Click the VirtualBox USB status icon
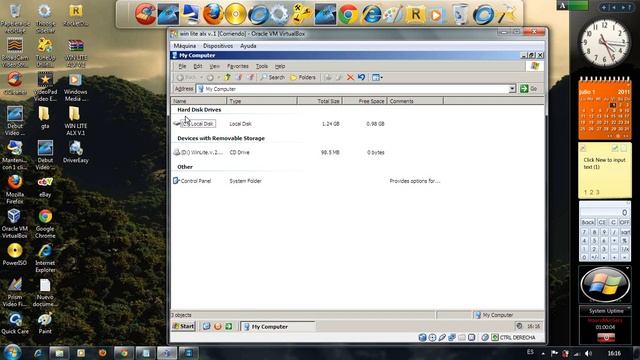The width and height of the screenshot is (640, 360). click(x=442, y=338)
